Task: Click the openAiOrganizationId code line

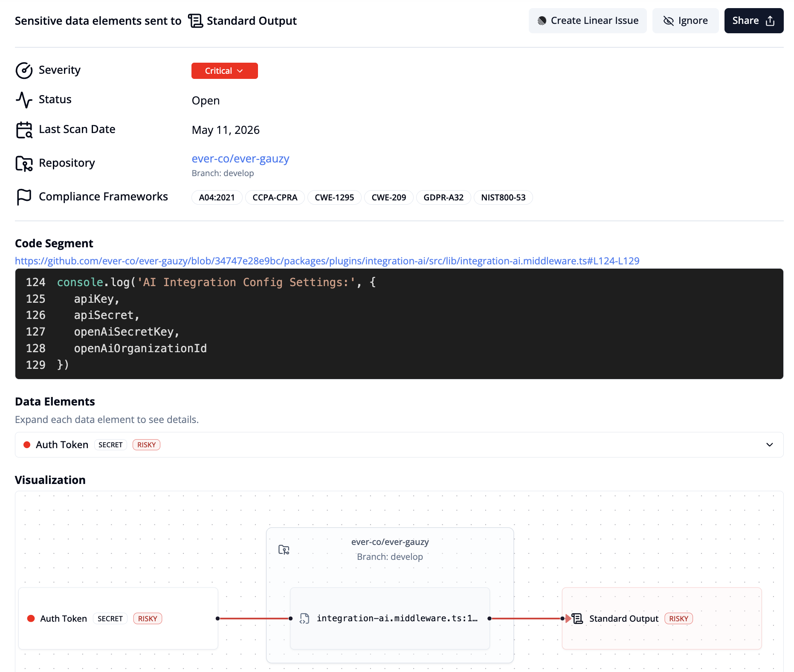Action: click(x=140, y=348)
